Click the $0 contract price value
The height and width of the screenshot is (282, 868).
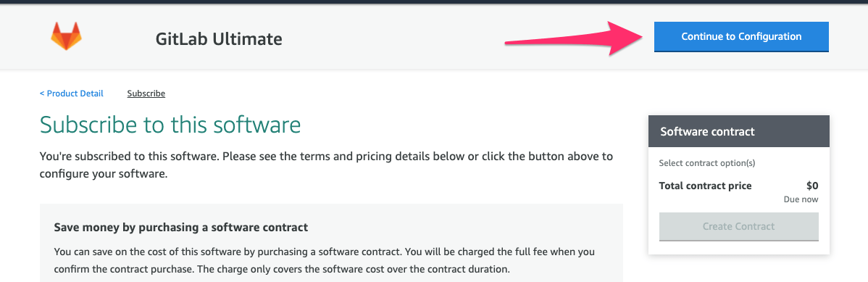(812, 186)
